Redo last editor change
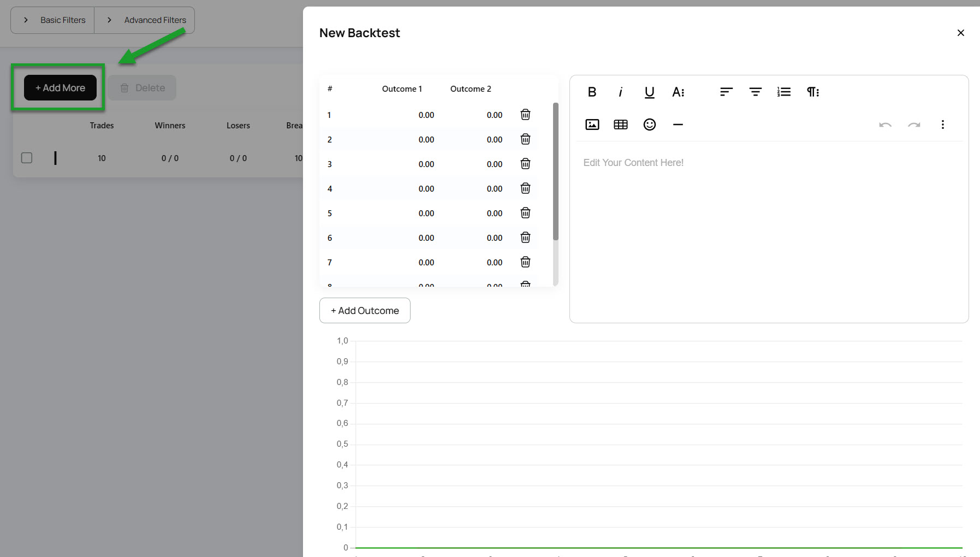Image resolution: width=980 pixels, height=557 pixels. (x=914, y=125)
